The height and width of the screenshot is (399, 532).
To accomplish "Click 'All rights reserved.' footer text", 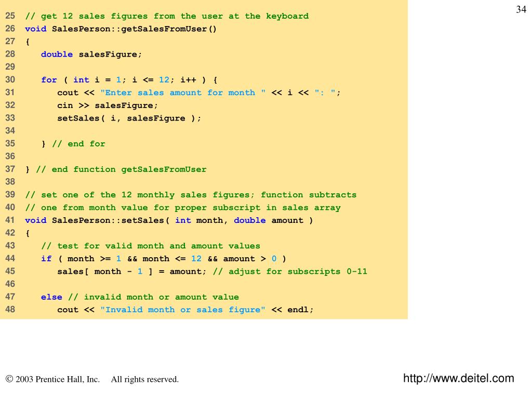I will point(145,379).
